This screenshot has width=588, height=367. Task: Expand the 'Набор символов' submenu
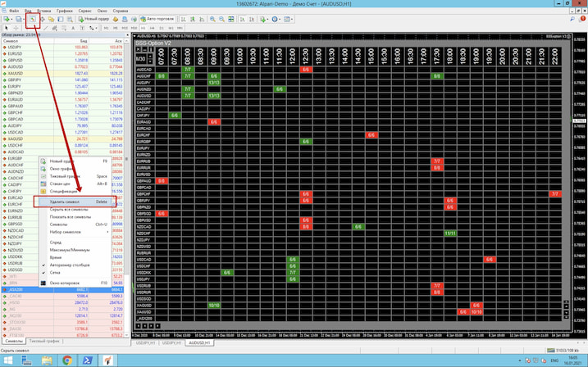point(67,230)
